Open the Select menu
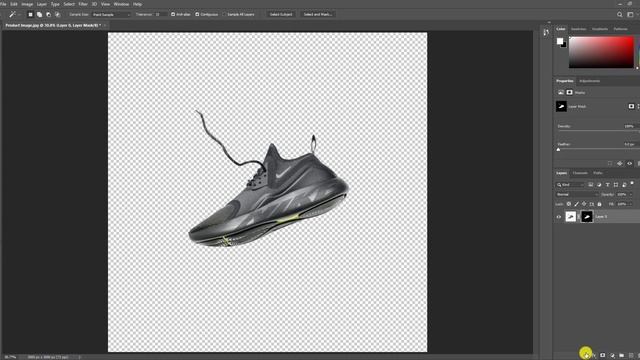 click(x=69, y=4)
